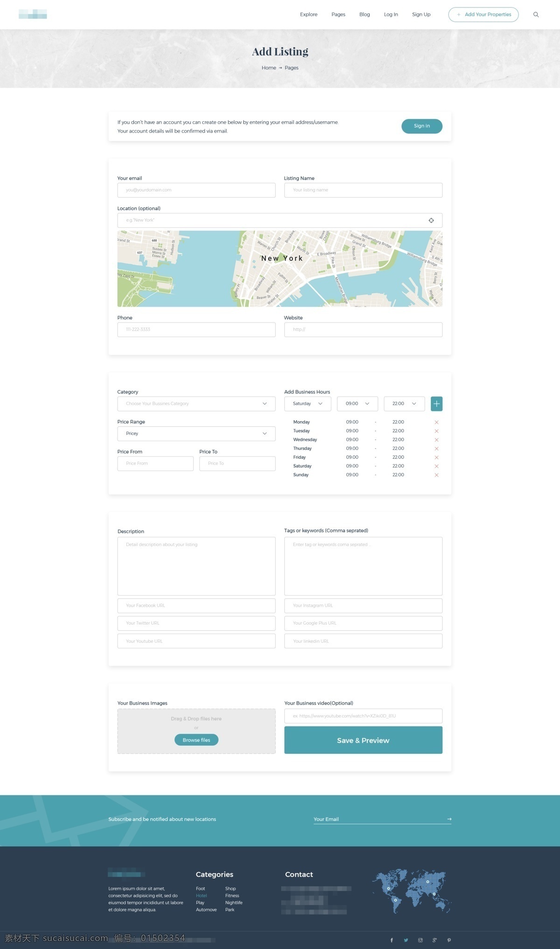This screenshot has width=560, height=949.
Task: Open the Google Plus icon in footer
Action: pos(434,940)
